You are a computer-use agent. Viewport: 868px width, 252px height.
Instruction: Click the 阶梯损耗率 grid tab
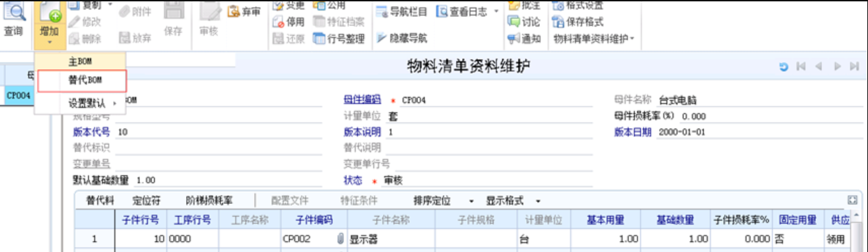209,201
